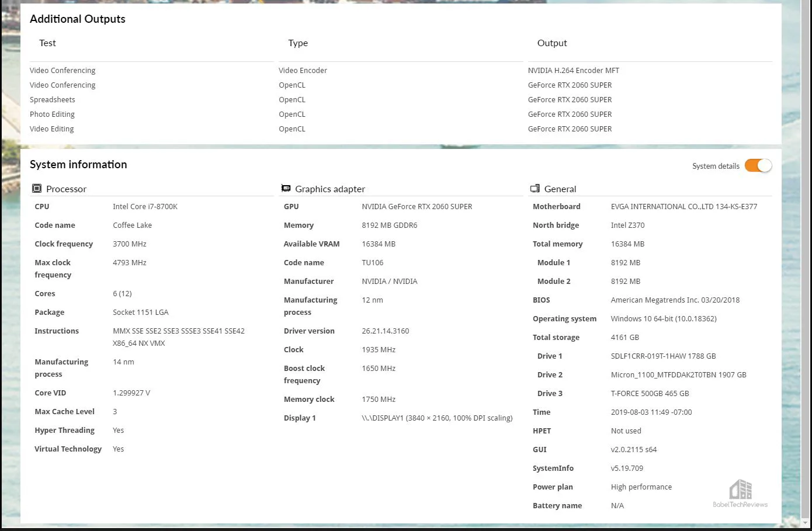812x531 pixels.
Task: Click the Intel Z370 north bridge value
Action: click(628, 225)
